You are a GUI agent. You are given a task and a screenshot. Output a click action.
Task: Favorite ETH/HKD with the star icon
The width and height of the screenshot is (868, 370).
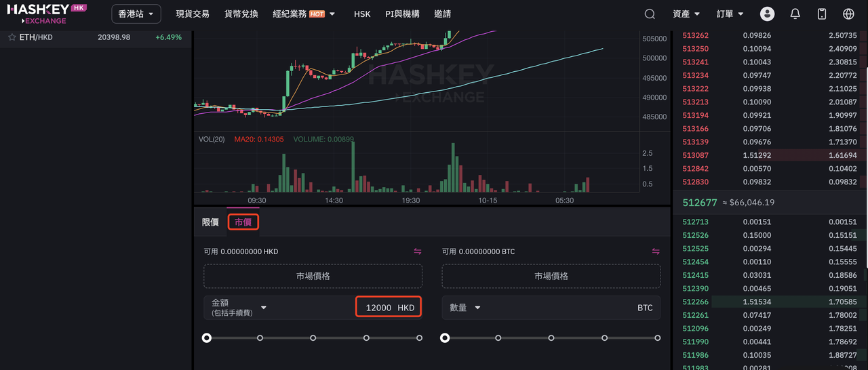click(12, 37)
